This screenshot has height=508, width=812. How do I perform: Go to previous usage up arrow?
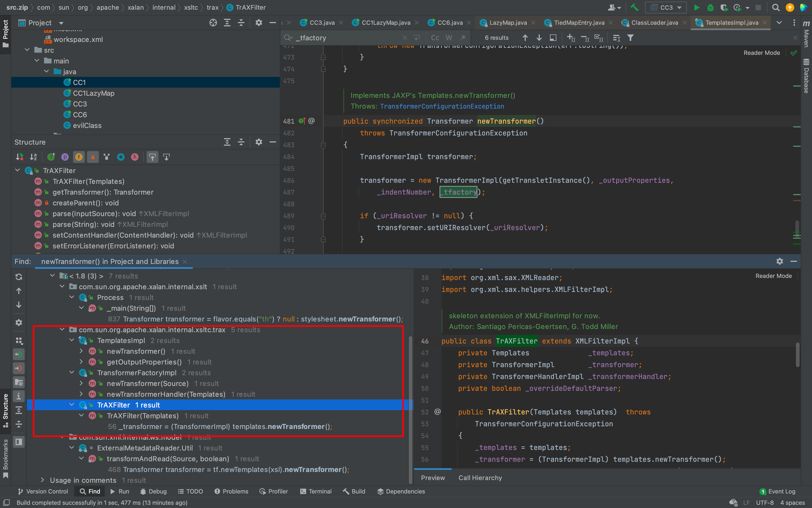point(19,291)
